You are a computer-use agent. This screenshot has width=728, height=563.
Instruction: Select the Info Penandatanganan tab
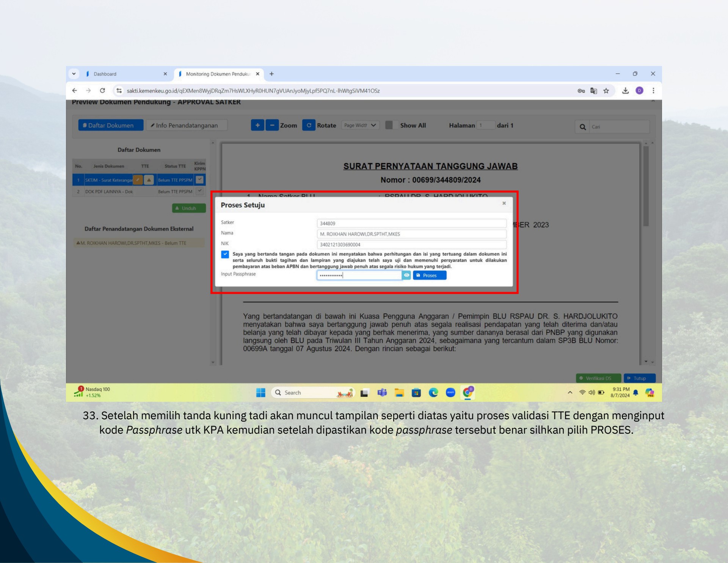click(x=187, y=125)
